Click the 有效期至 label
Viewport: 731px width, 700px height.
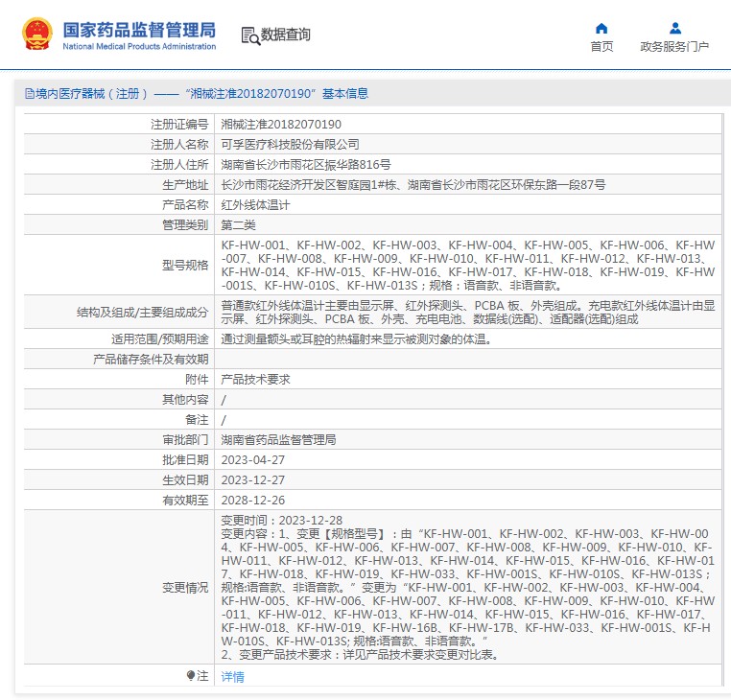pos(185,500)
